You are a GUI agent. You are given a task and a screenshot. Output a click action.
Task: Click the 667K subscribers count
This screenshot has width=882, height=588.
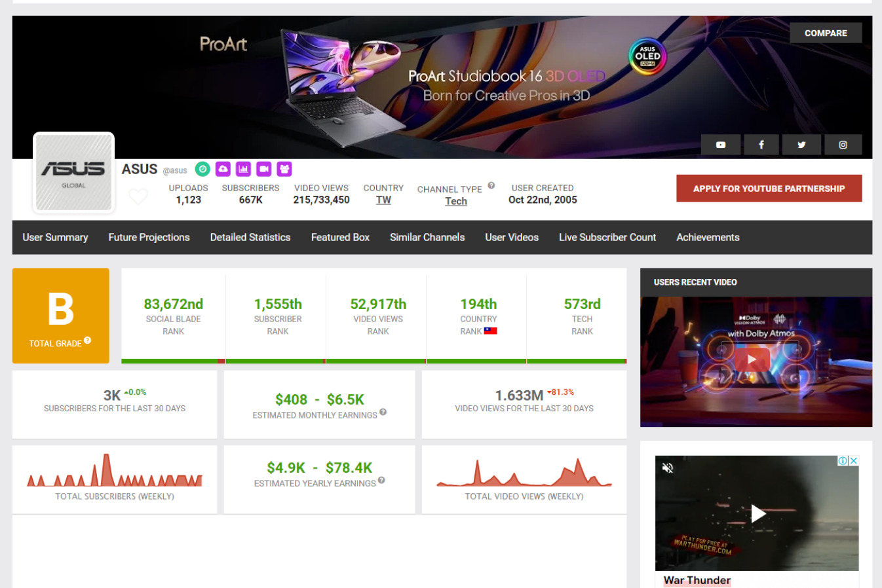pyautogui.click(x=250, y=200)
